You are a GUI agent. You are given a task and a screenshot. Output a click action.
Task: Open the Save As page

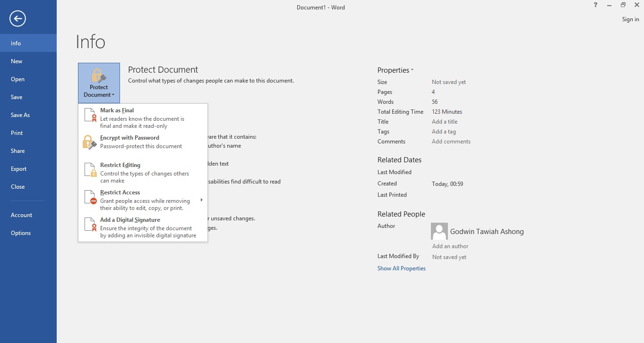28,115
